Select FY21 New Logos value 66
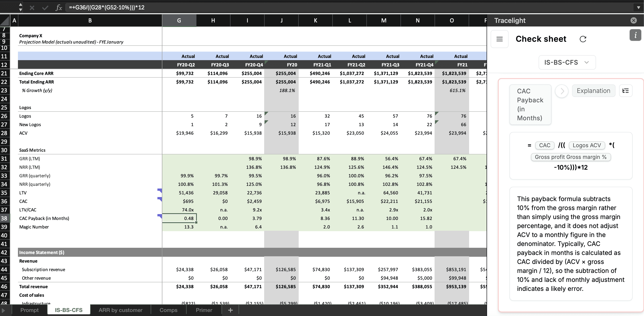Image resolution: width=644 pixels, height=316 pixels. click(452, 125)
